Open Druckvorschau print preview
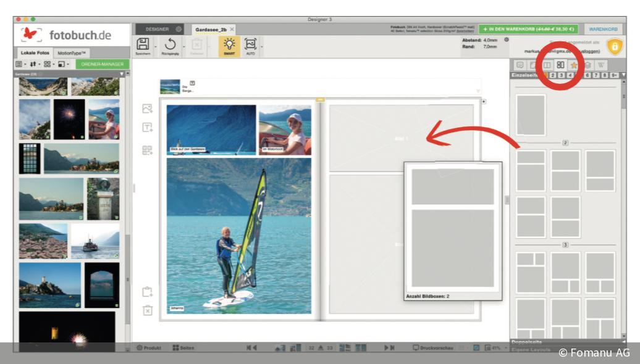The height and width of the screenshot is (364, 640). tap(432, 348)
